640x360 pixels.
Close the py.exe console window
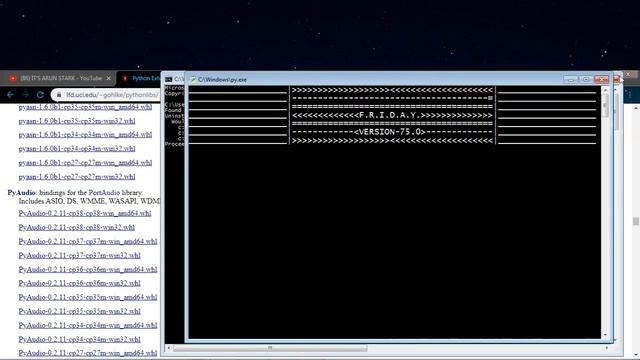click(x=601, y=79)
